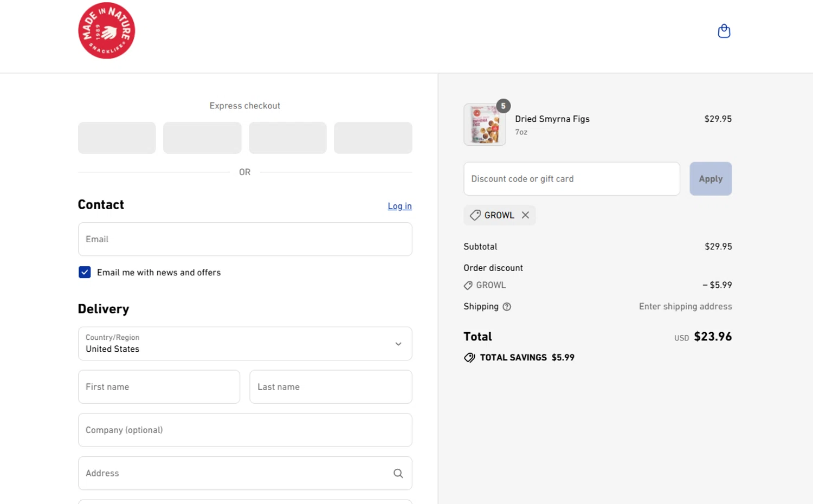813x504 pixels.
Task: Focus the Last name field
Action: 331,387
